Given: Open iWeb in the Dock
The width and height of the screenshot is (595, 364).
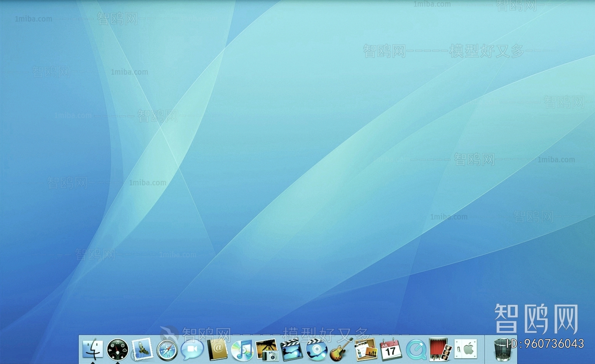Looking at the screenshot, I should (366, 350).
